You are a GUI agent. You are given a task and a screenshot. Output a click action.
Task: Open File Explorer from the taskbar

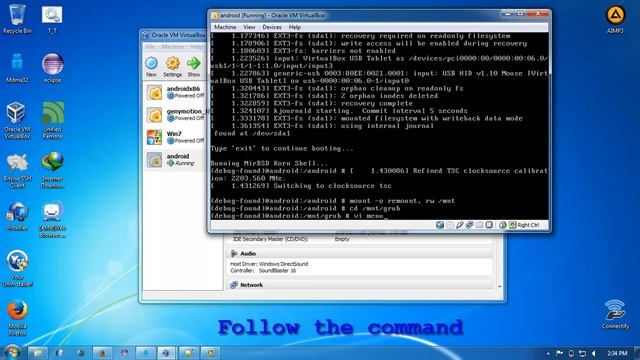[x=38, y=353]
